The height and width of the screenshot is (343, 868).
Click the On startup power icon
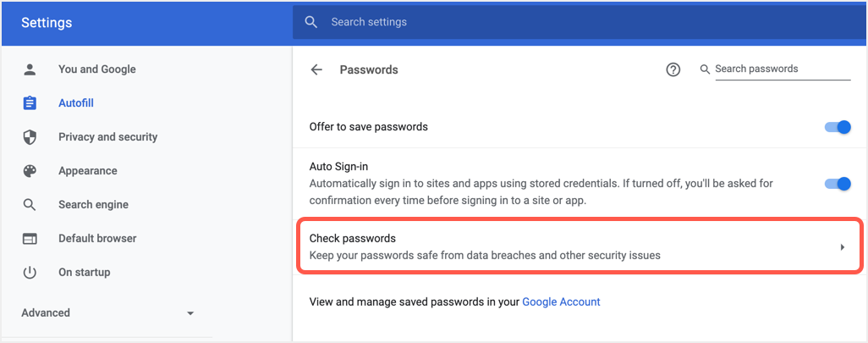tap(30, 273)
